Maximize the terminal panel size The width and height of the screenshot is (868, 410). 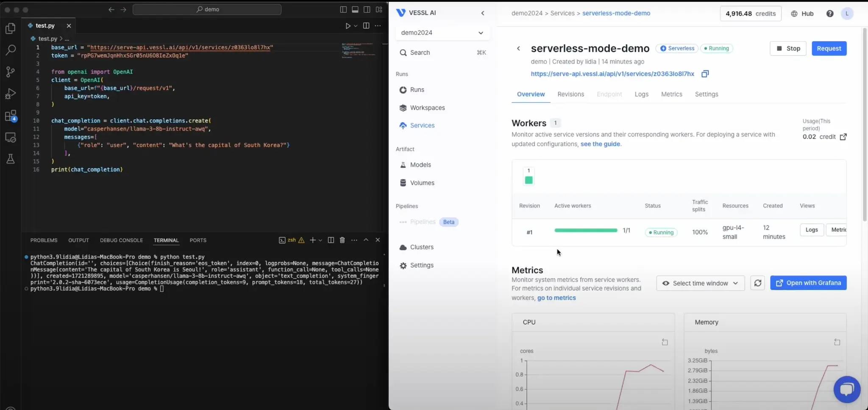[x=366, y=240]
